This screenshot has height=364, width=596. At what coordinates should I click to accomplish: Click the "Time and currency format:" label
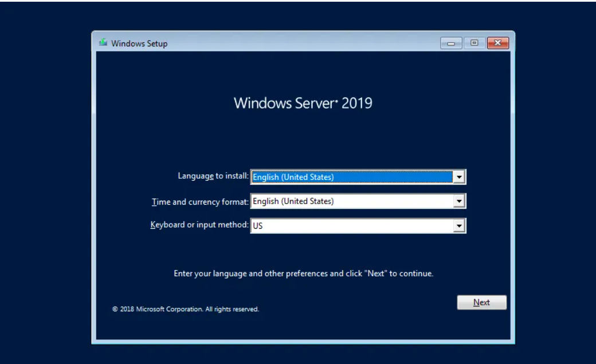coord(200,202)
